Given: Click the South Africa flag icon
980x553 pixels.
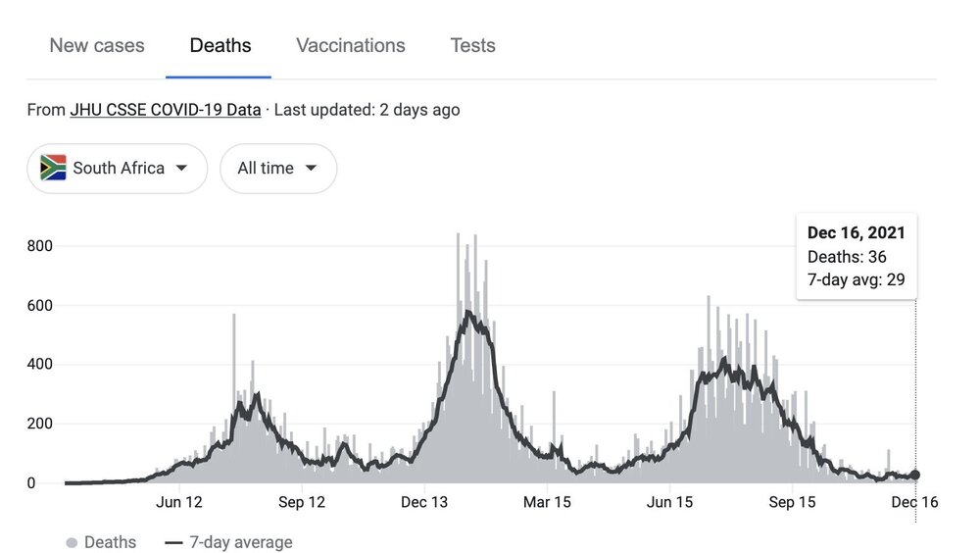Looking at the screenshot, I should [53, 168].
